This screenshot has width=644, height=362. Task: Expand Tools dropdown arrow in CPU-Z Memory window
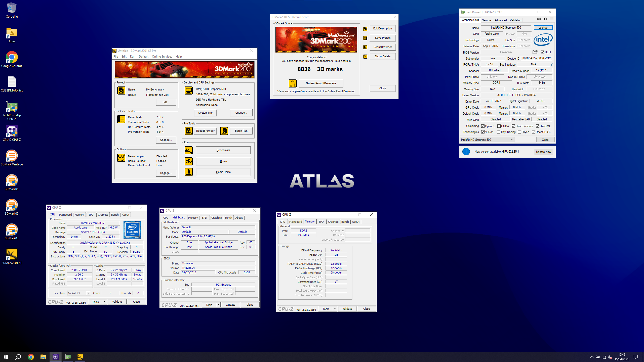[335, 309]
